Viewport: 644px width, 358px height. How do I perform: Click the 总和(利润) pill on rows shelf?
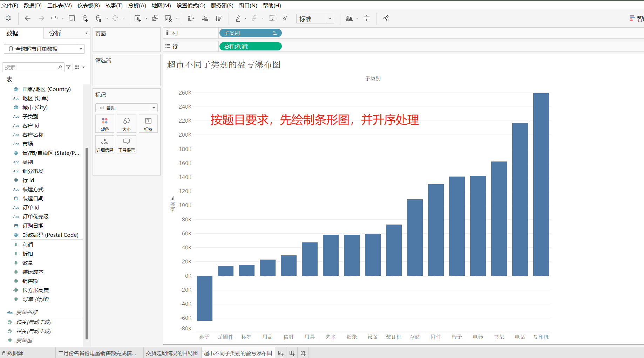pyautogui.click(x=250, y=46)
